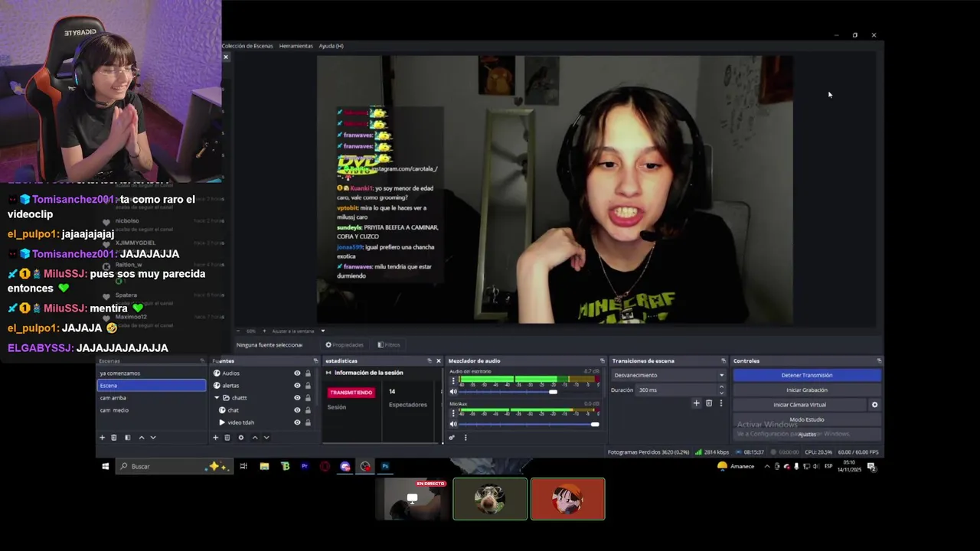
Task: Collapse Información de la sesión section
Action: [x=328, y=373]
